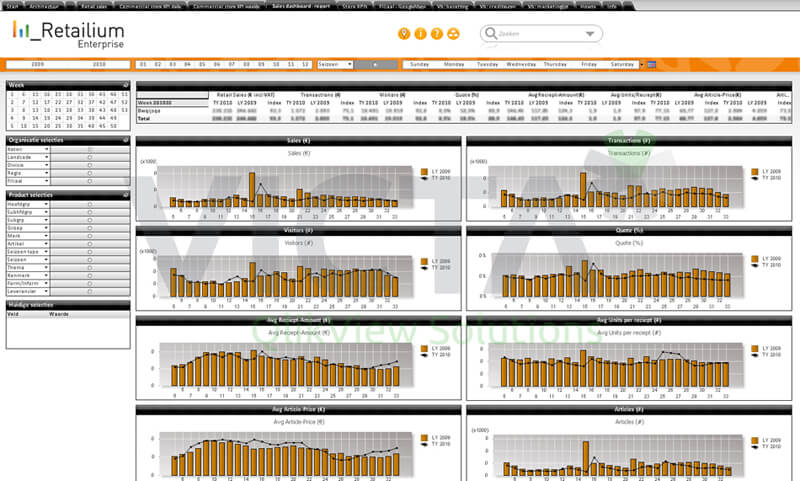800x481 pixels.
Task: Open the Seizoen dropdown in orange bar
Action: point(335,65)
